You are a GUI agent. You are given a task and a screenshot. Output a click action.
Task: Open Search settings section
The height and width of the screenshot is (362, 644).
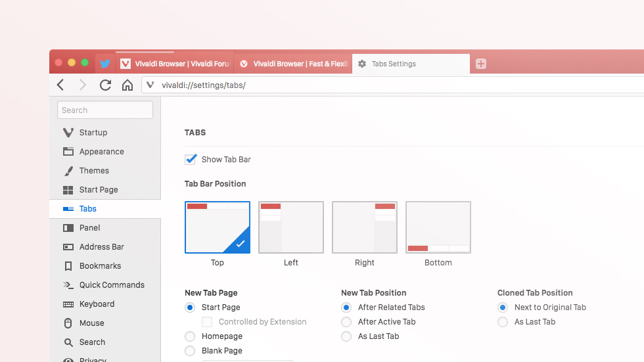pyautogui.click(x=105, y=342)
